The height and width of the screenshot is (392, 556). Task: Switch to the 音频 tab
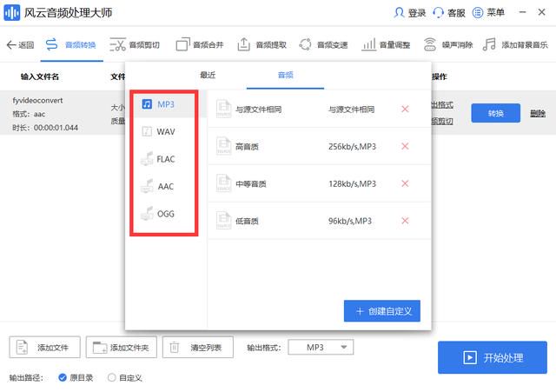286,75
